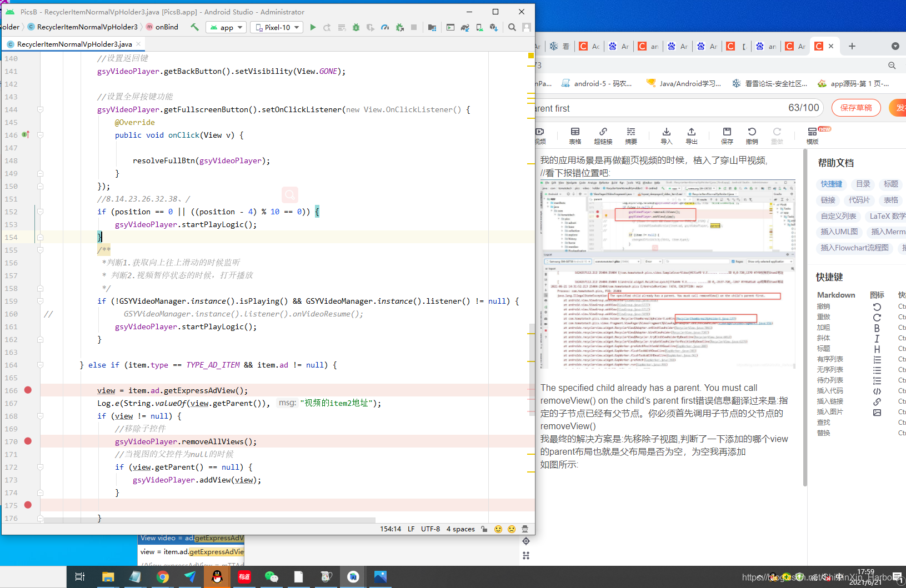Toggle the breakpoint on line 166
This screenshot has width=906, height=588.
(x=28, y=390)
